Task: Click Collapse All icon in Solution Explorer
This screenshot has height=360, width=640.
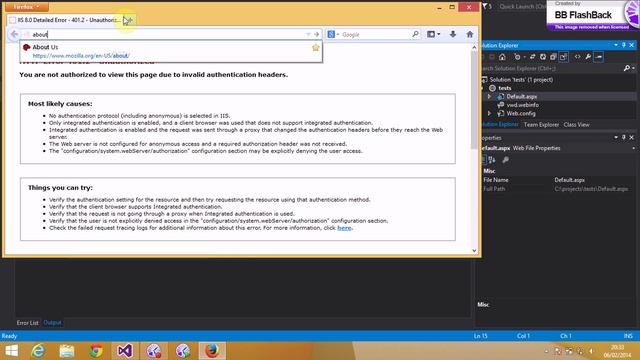Action: click(553, 57)
